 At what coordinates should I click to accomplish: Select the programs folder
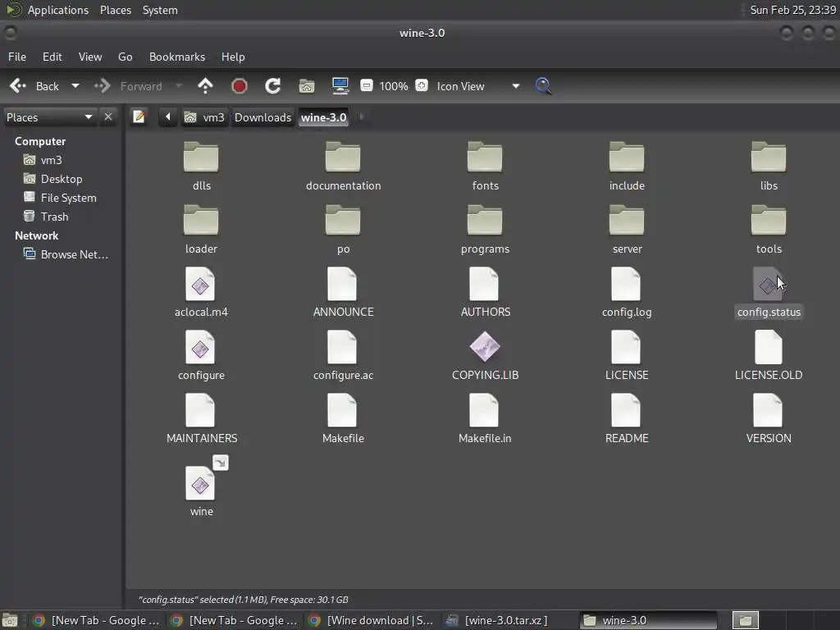click(485, 230)
